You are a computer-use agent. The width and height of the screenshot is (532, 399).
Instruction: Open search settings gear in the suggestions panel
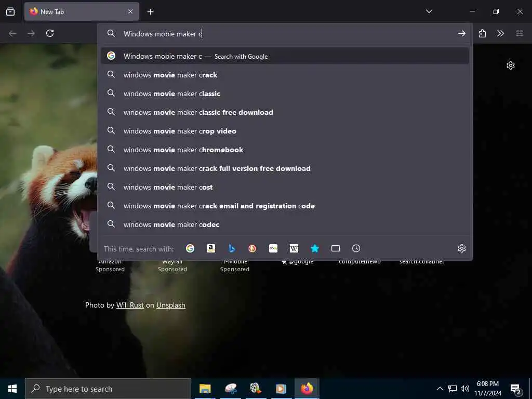click(x=461, y=248)
